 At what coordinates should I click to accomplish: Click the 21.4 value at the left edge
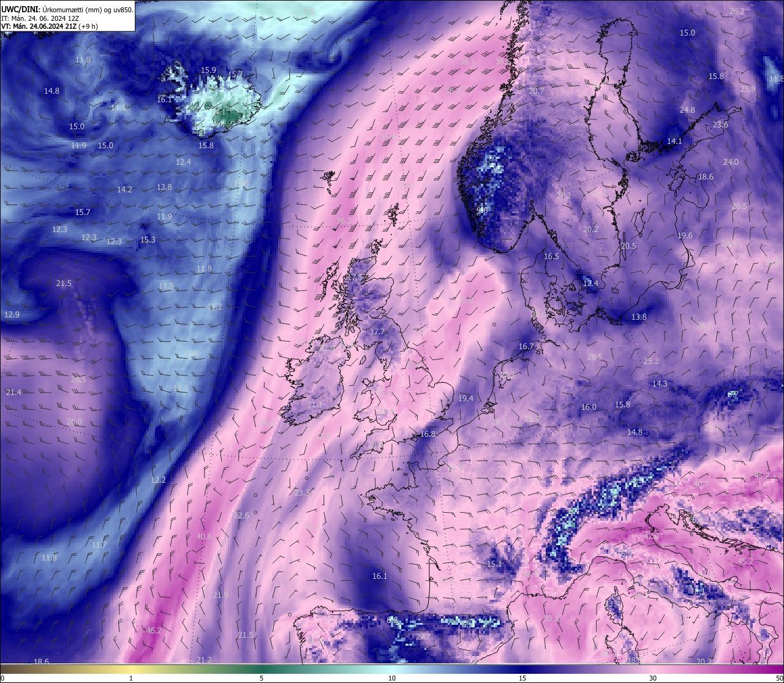click(x=13, y=392)
